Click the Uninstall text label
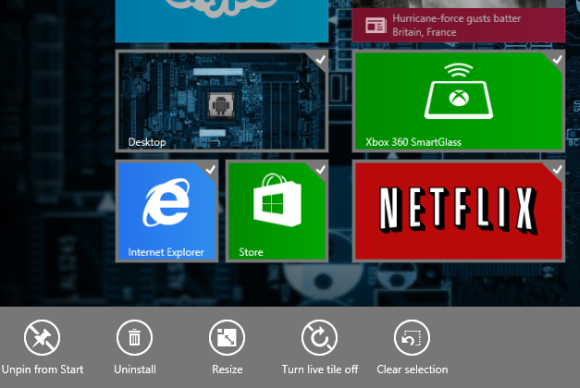The height and width of the screenshot is (388, 580). coord(135,369)
